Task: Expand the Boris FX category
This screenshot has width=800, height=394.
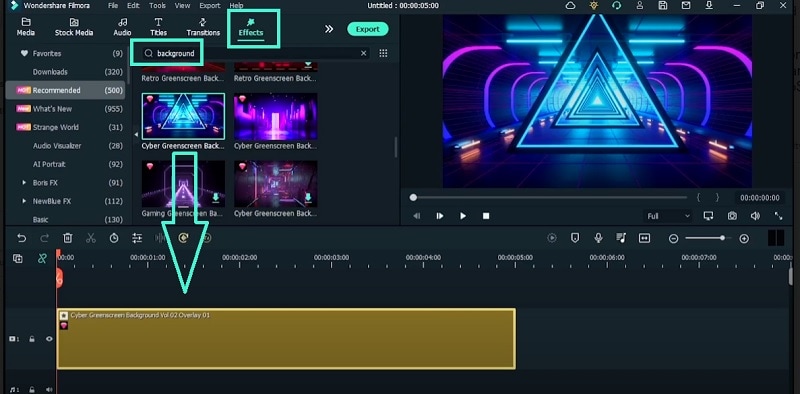Action: [x=24, y=183]
